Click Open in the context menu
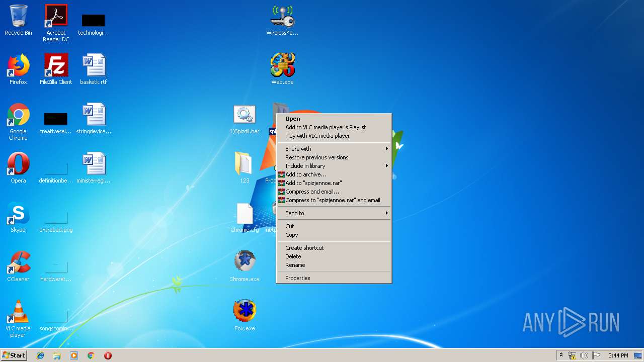644x362 pixels. point(334,119)
